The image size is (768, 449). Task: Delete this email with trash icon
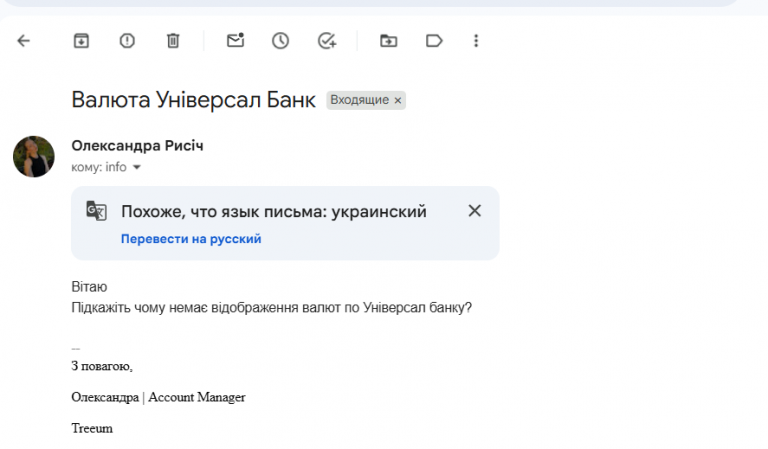tap(173, 41)
